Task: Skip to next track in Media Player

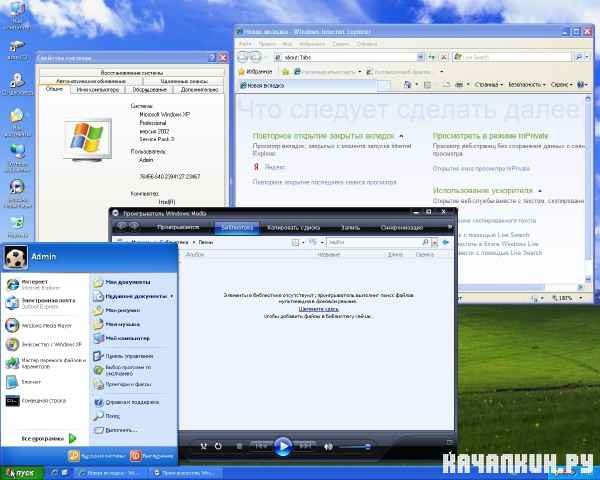Action: coord(305,446)
